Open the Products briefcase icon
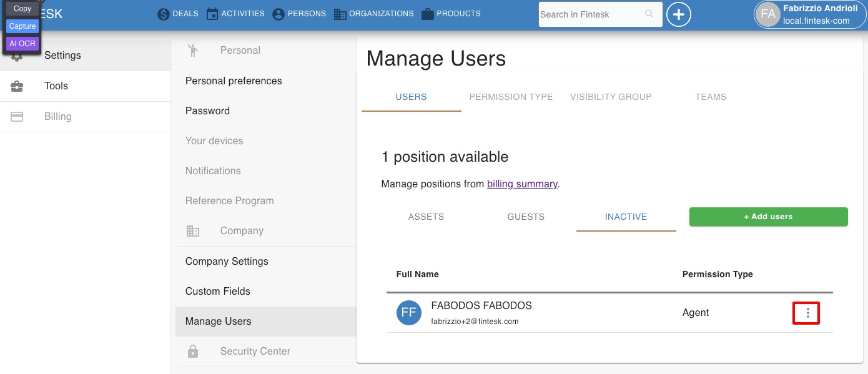 click(428, 14)
